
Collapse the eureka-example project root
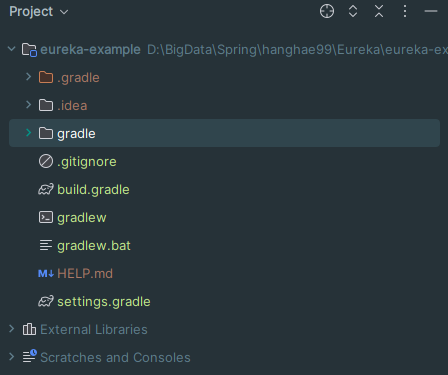point(12,49)
